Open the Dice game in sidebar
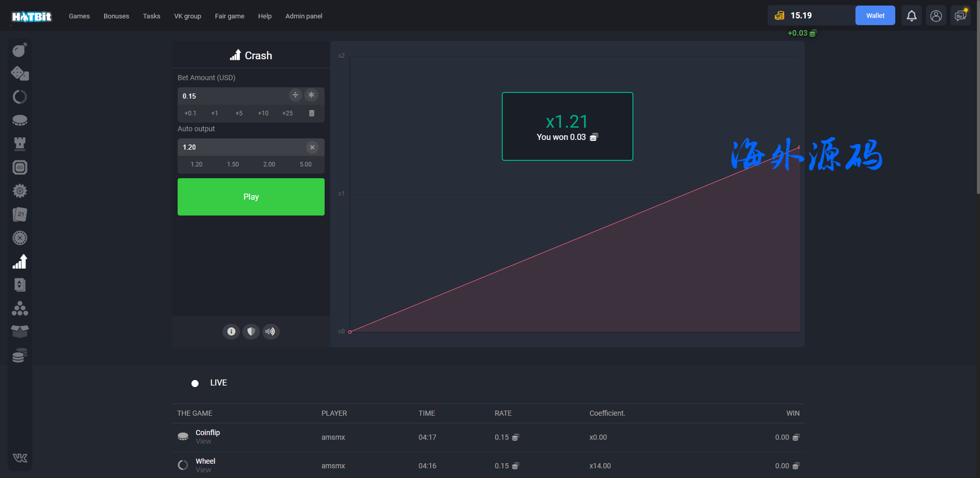Image resolution: width=980 pixels, height=478 pixels. pos(19,74)
